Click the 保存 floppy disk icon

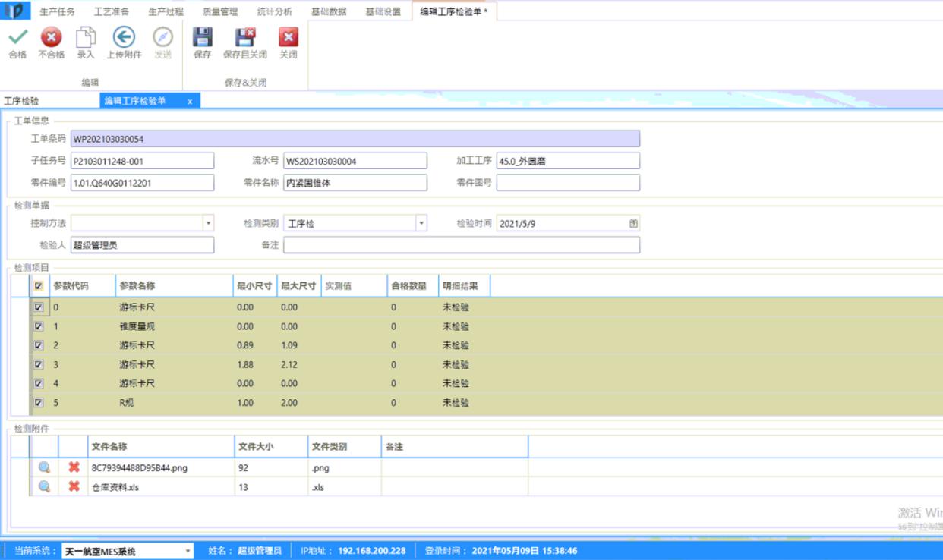click(202, 38)
